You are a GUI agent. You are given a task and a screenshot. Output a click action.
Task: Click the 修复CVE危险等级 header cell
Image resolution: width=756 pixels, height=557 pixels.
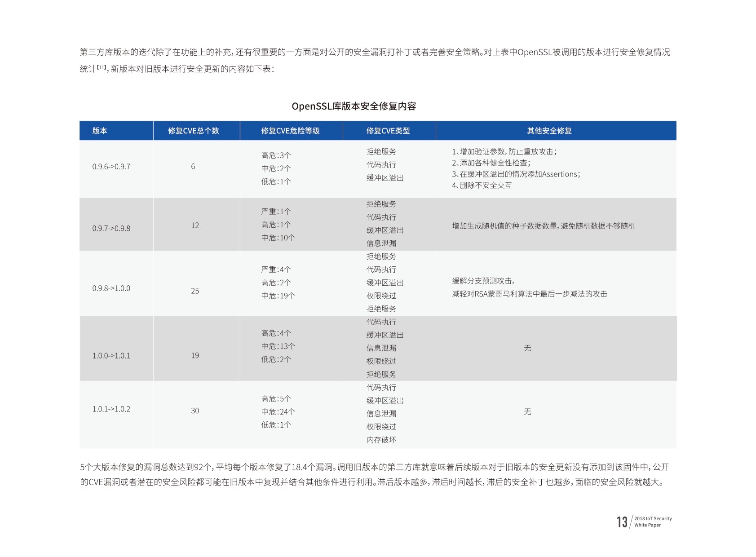coord(290,131)
